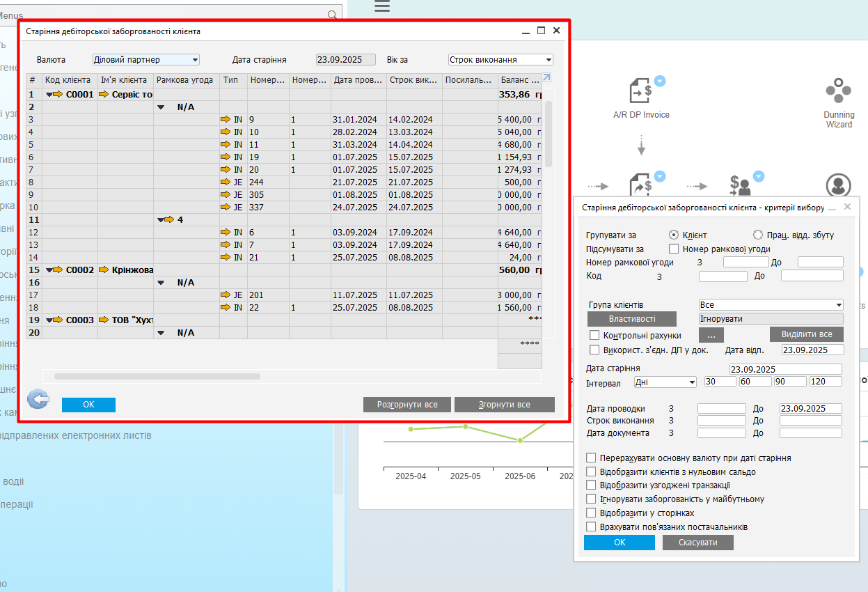
Task: Click the Властивості button
Action: point(632,319)
